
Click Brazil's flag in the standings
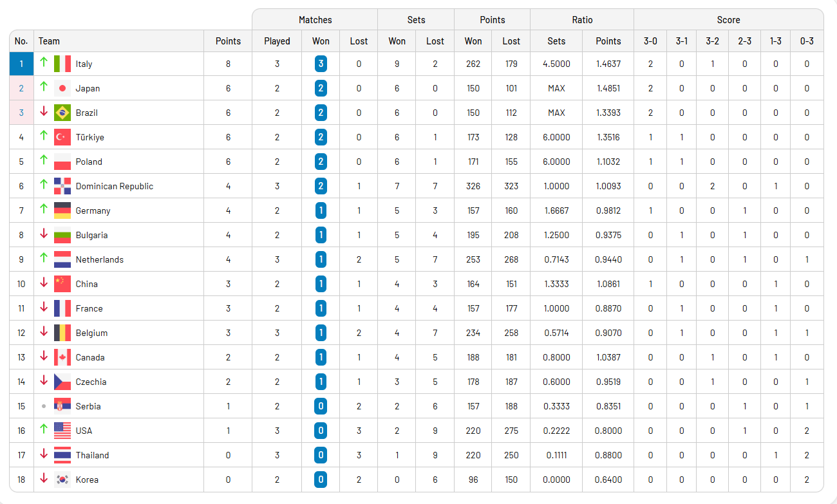(x=62, y=113)
